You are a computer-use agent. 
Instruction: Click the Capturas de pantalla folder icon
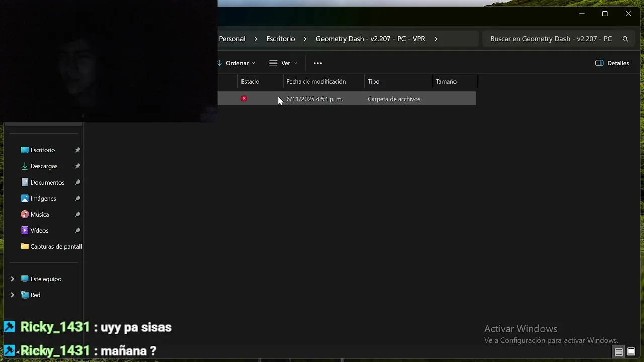[25, 246]
